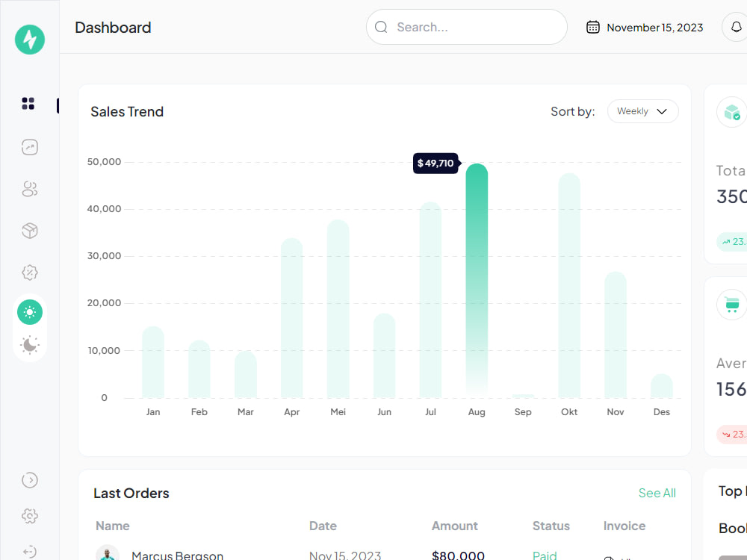Click the search magnifier icon
This screenshot has width=747, height=560.
coord(381,27)
